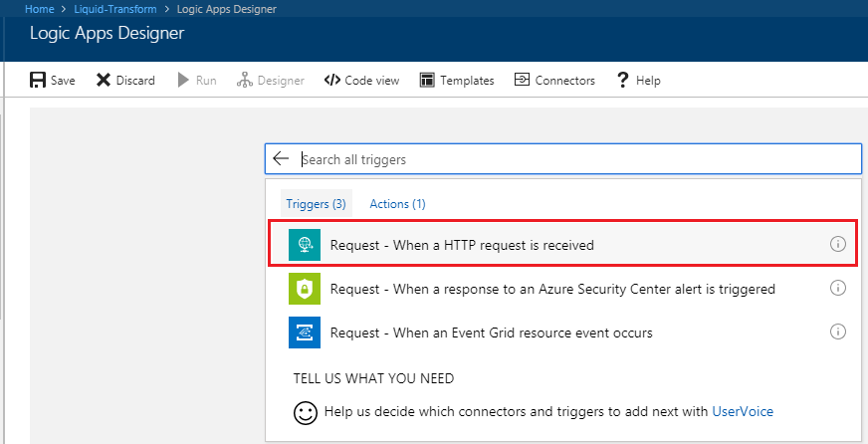The image size is (868, 444).
Task: Open the UserVoice link
Action: click(x=743, y=411)
